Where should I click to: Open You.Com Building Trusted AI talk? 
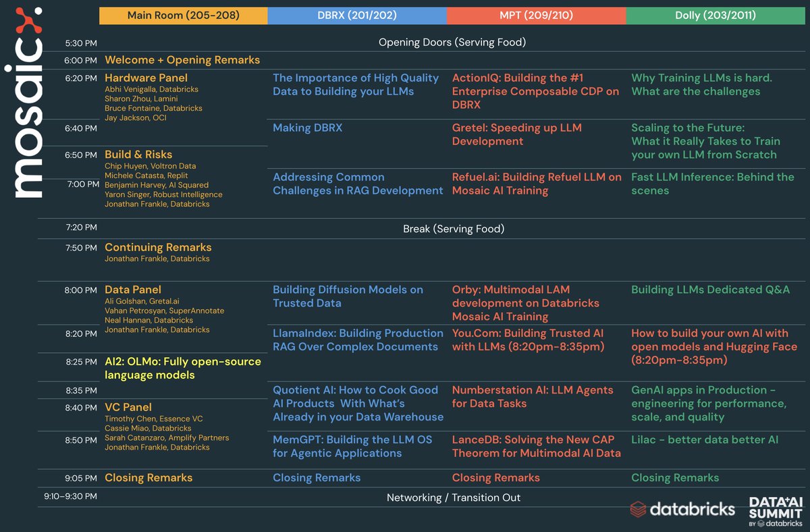[530, 340]
